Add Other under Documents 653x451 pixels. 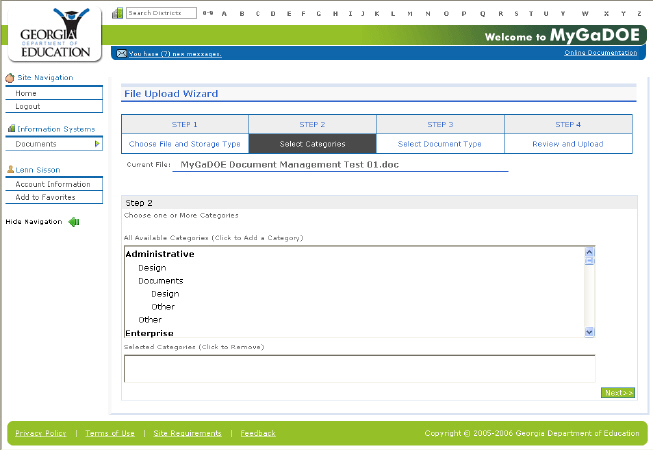click(x=163, y=306)
